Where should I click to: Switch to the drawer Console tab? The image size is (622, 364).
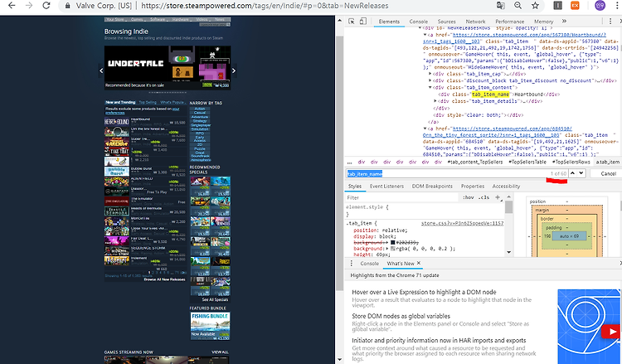pyautogui.click(x=369, y=264)
